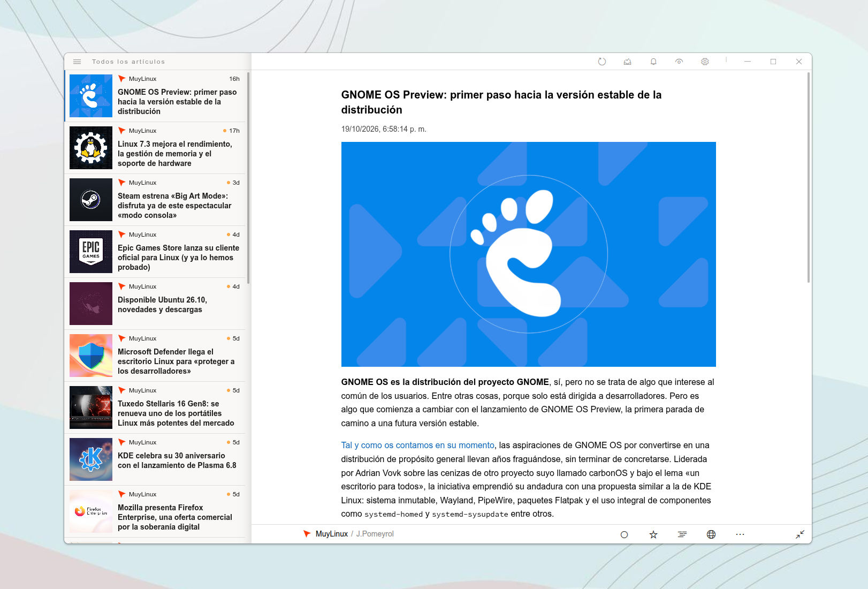Open 'Tuxedo Stellaris 16 Gen8' article
The height and width of the screenshot is (589, 868).
(x=155, y=407)
